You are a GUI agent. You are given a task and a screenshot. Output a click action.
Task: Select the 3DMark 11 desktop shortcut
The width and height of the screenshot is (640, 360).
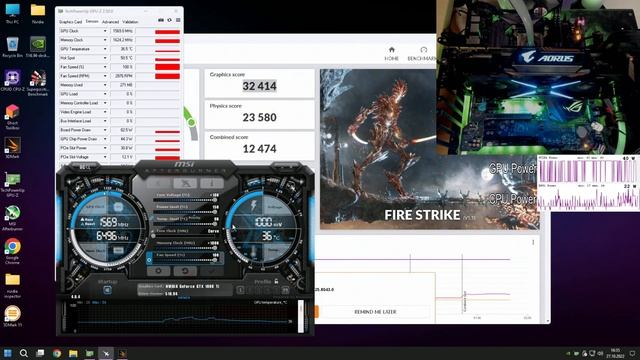click(12, 316)
